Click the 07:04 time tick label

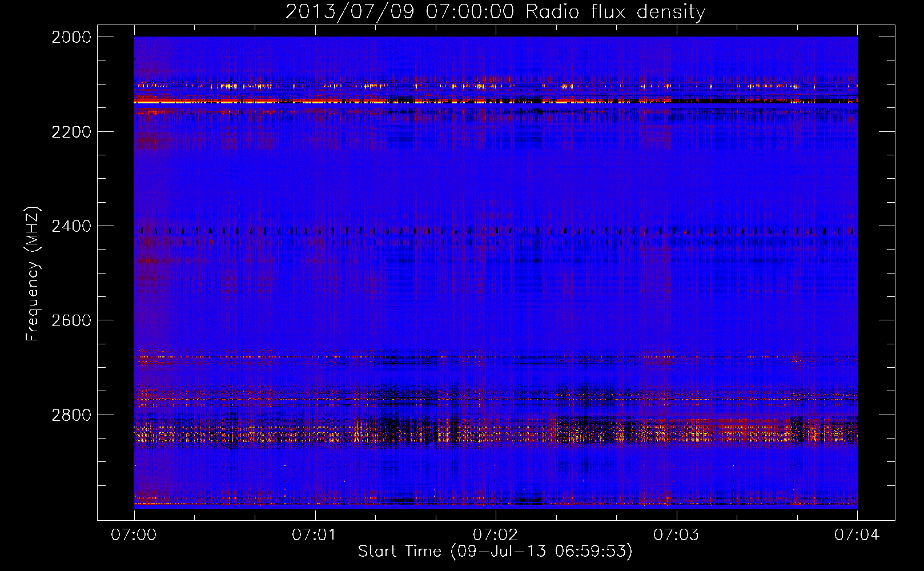[857, 535]
